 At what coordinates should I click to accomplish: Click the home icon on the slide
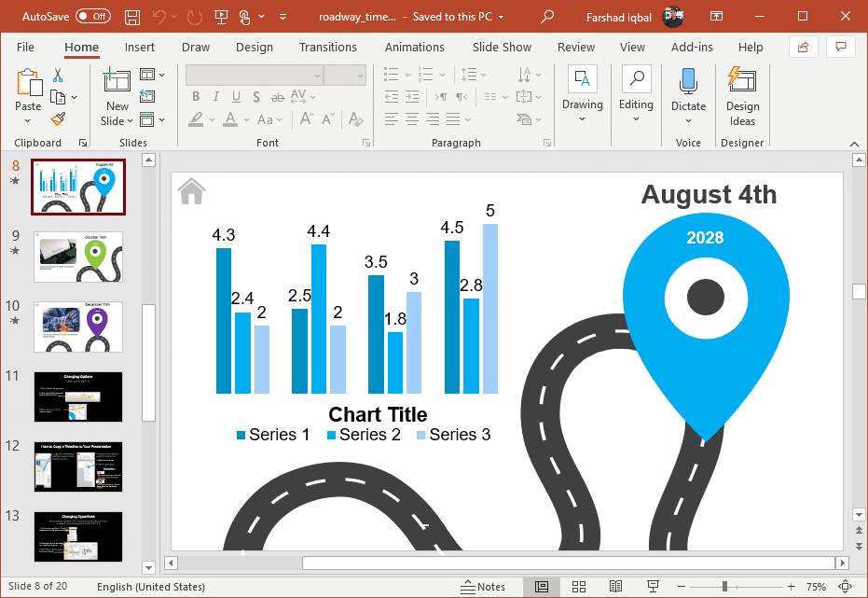click(191, 191)
